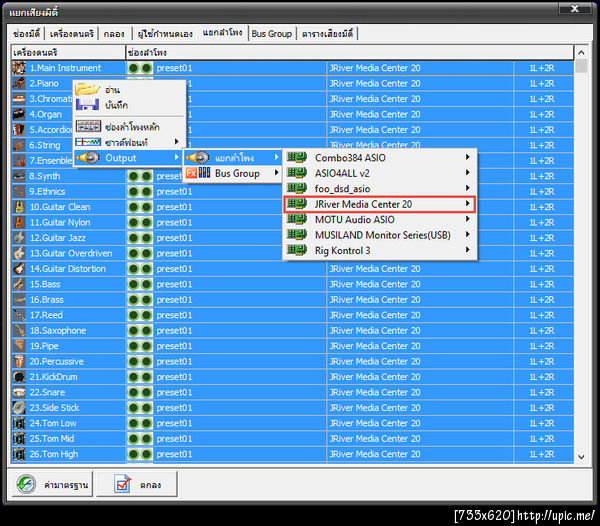Click the 1.Main Instrument row icon

[x=19, y=68]
